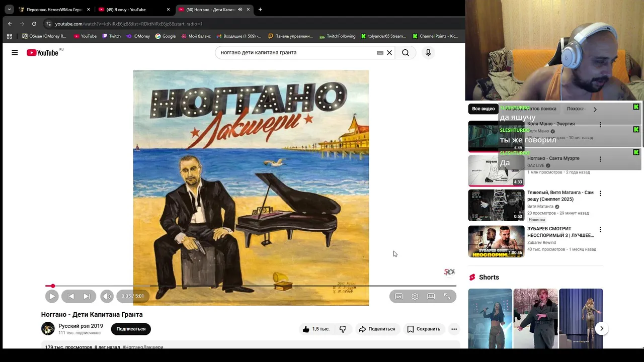
Task: Subscribe with Подписаться button
Action: (131, 329)
